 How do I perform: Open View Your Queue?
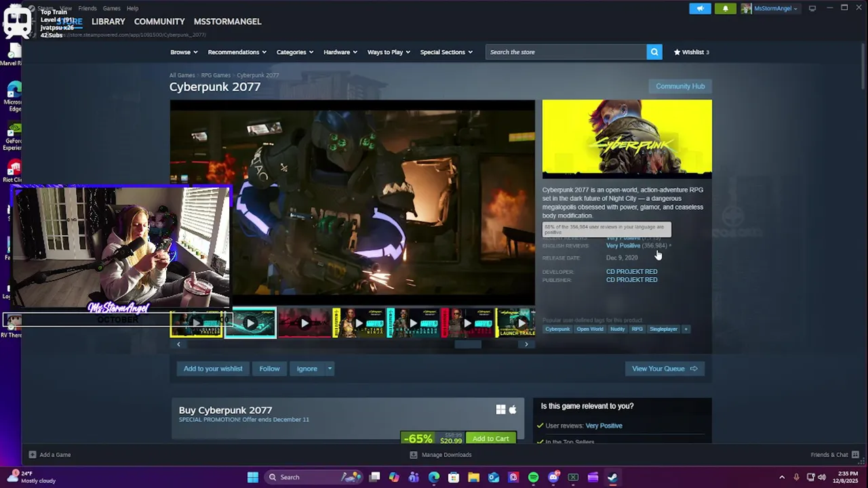(665, 369)
